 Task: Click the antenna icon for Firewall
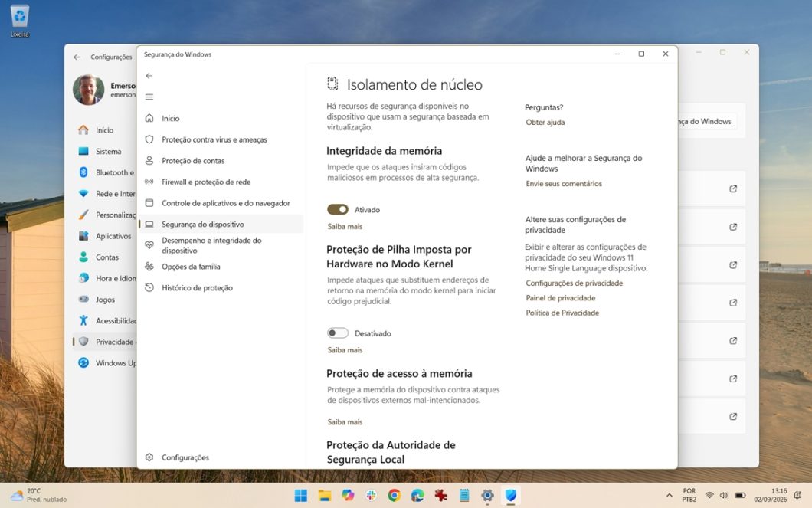tap(149, 182)
